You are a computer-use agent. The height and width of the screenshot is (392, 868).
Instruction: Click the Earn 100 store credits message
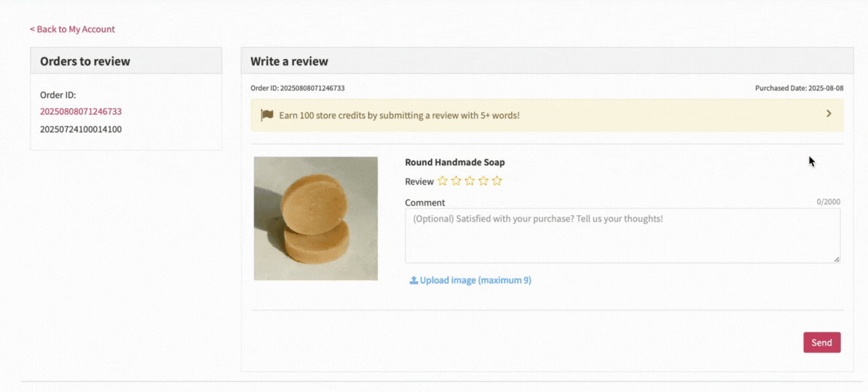click(x=399, y=116)
